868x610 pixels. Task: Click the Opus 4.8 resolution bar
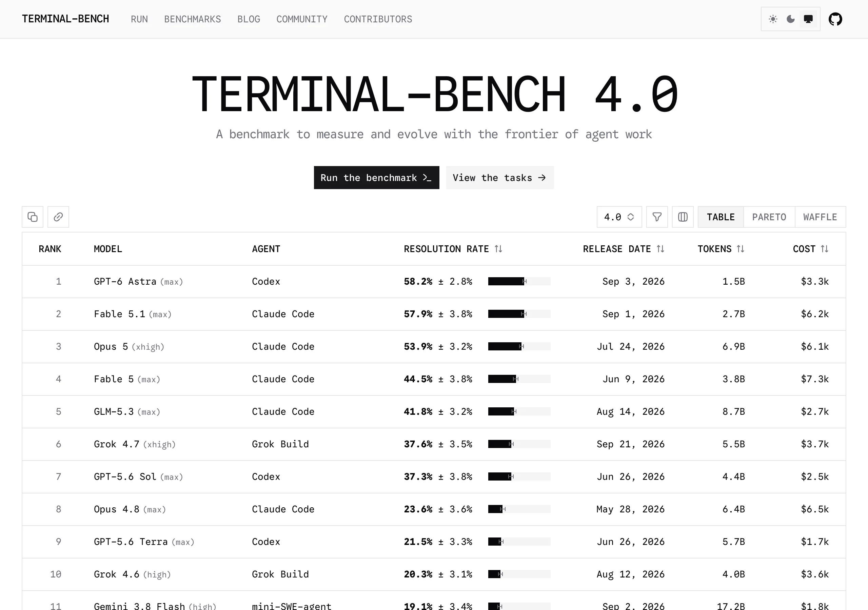point(519,509)
